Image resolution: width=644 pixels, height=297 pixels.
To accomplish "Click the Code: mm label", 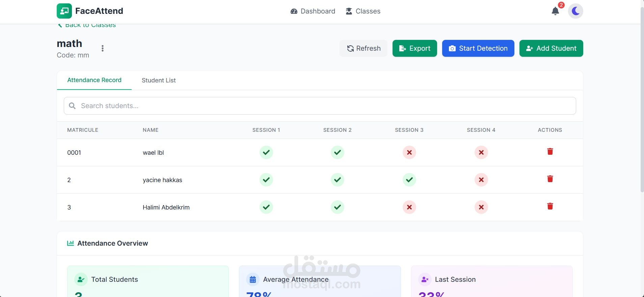I will click(x=73, y=55).
